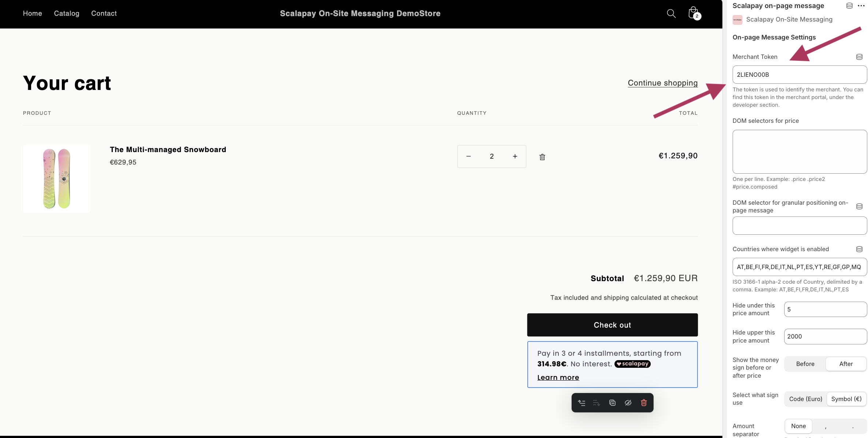Go to the Contact page
Image resolution: width=868 pixels, height=438 pixels.
click(x=104, y=14)
